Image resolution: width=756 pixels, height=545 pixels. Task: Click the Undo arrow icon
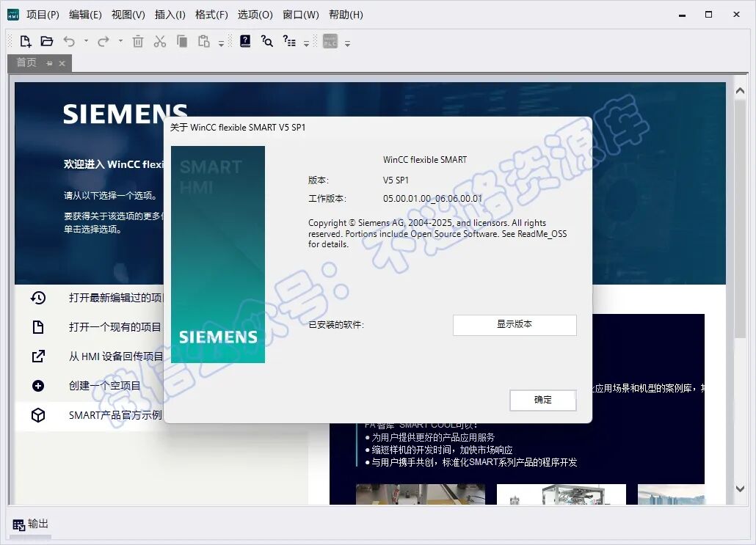[x=69, y=42]
